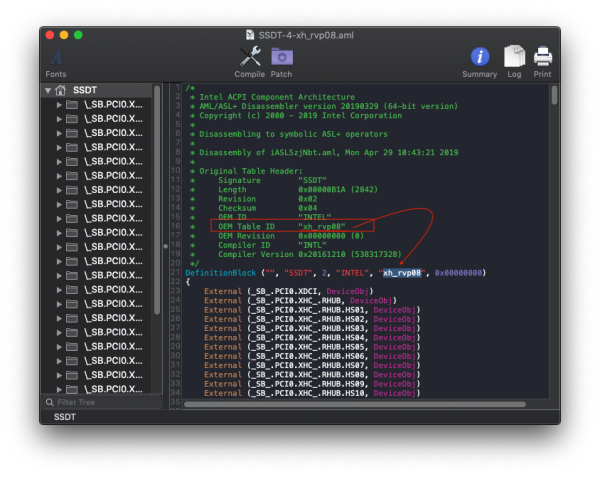Expand the first \_SB.PCI0 tree item
The width and height of the screenshot is (600, 477).
[x=59, y=105]
